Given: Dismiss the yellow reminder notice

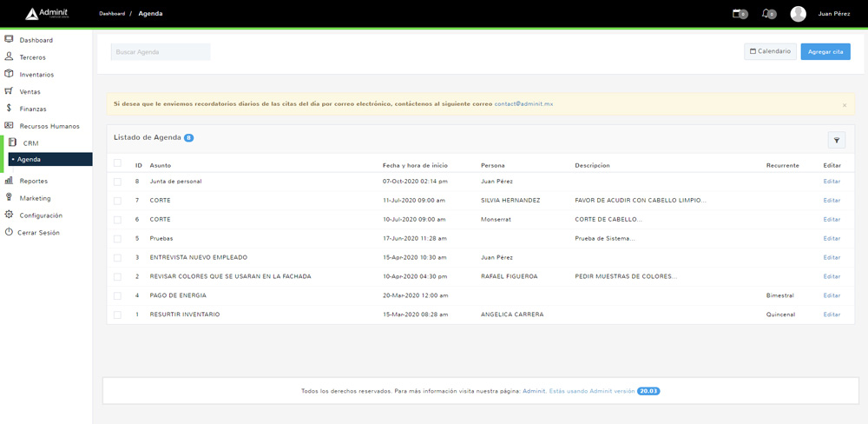Looking at the screenshot, I should coord(845,105).
